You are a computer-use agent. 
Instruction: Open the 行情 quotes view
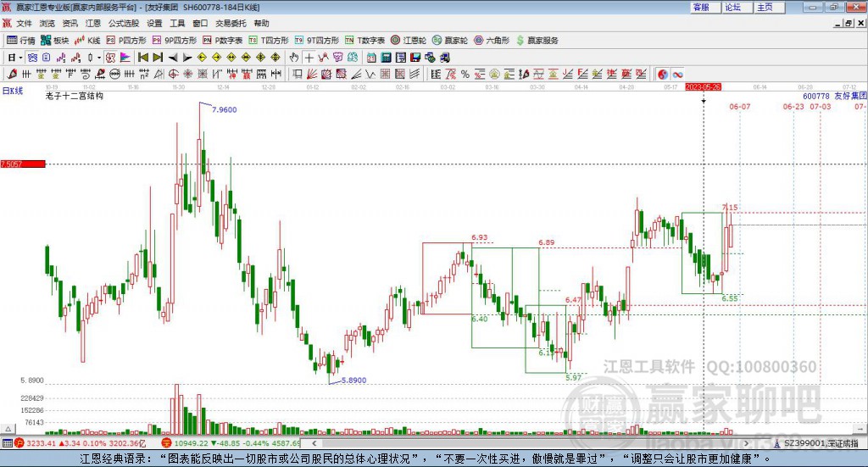21,41
